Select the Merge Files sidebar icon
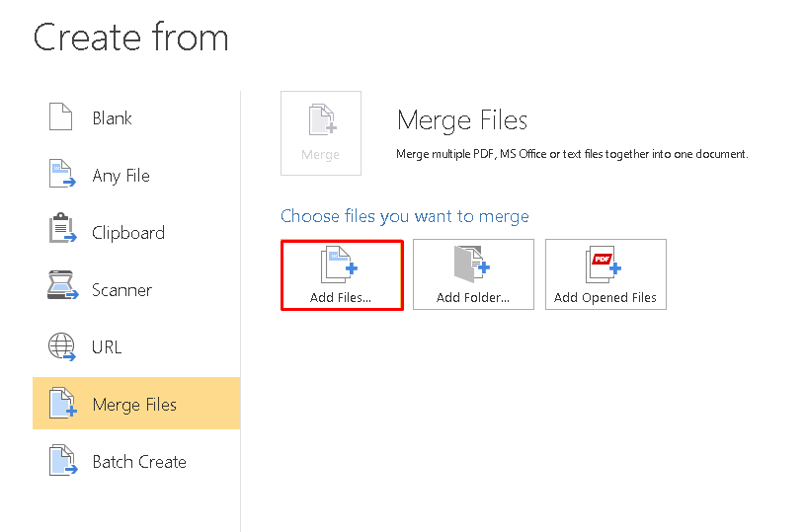Screen dimensions: 805x532 point(63,403)
